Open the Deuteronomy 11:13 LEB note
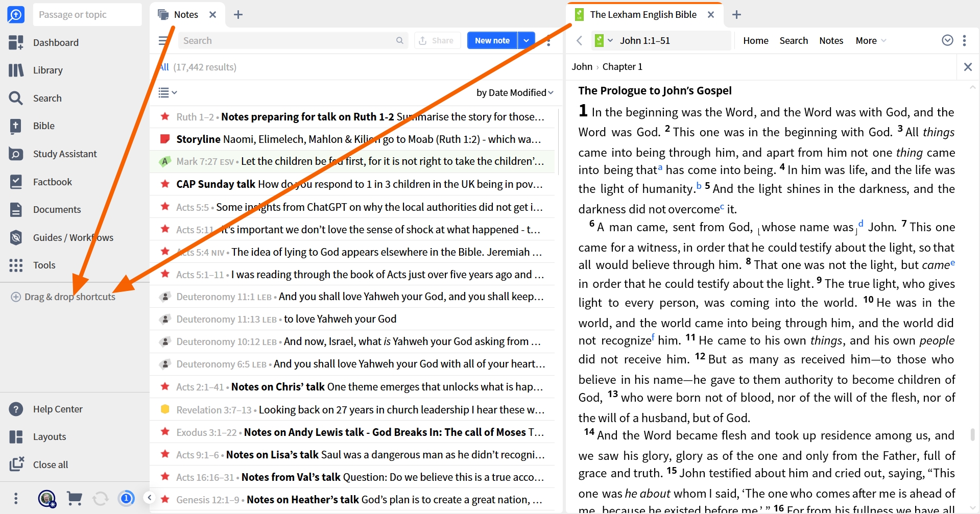Image resolution: width=980 pixels, height=514 pixels. coord(352,319)
